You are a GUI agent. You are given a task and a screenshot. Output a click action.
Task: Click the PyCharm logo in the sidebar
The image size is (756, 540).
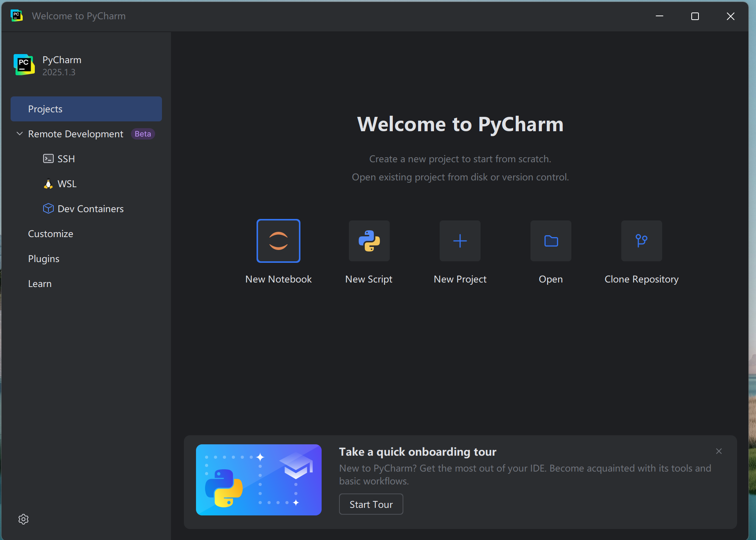[x=23, y=65]
